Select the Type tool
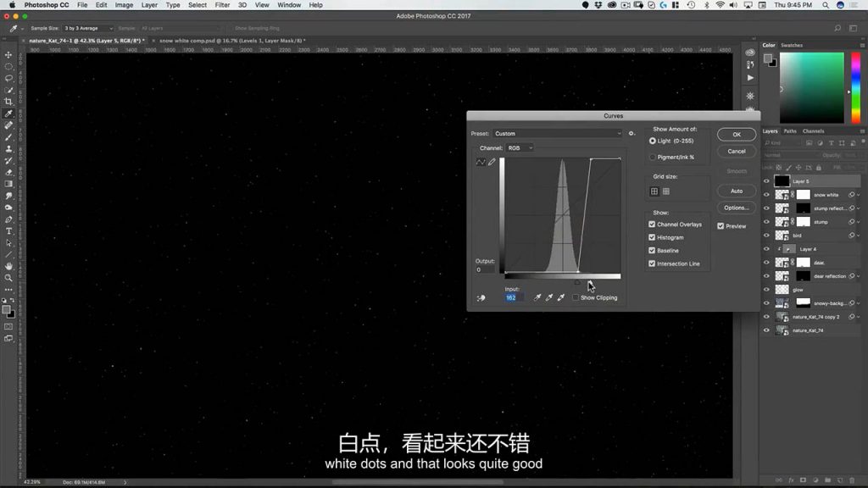 [x=8, y=231]
